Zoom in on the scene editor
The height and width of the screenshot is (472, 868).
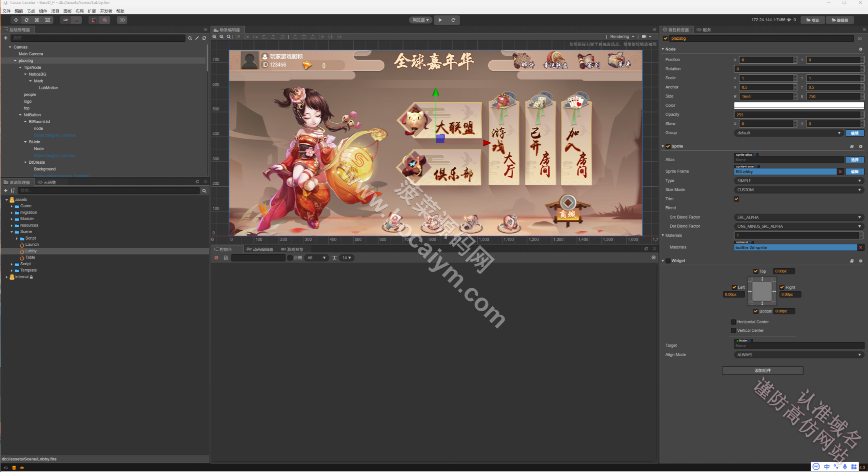[x=214, y=37]
